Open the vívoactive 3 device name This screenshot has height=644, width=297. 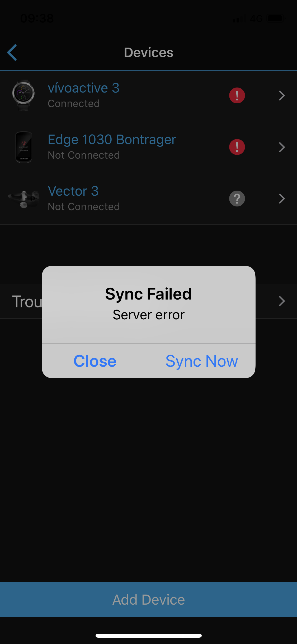click(83, 88)
